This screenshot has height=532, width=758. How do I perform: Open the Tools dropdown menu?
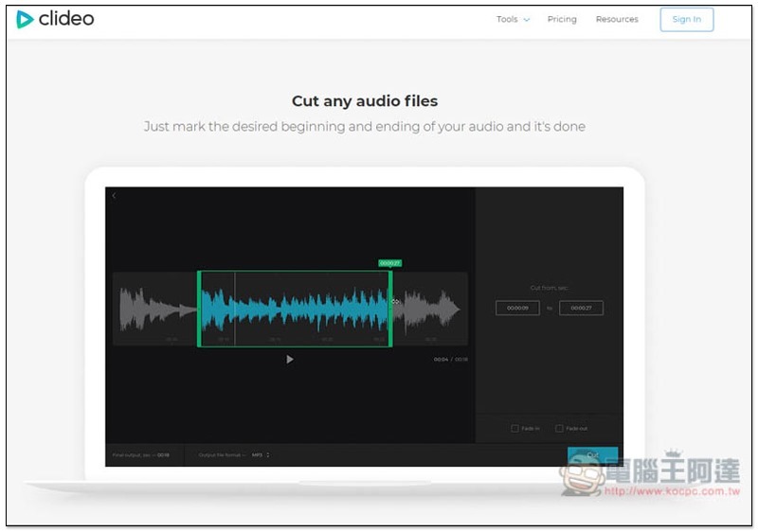(513, 19)
